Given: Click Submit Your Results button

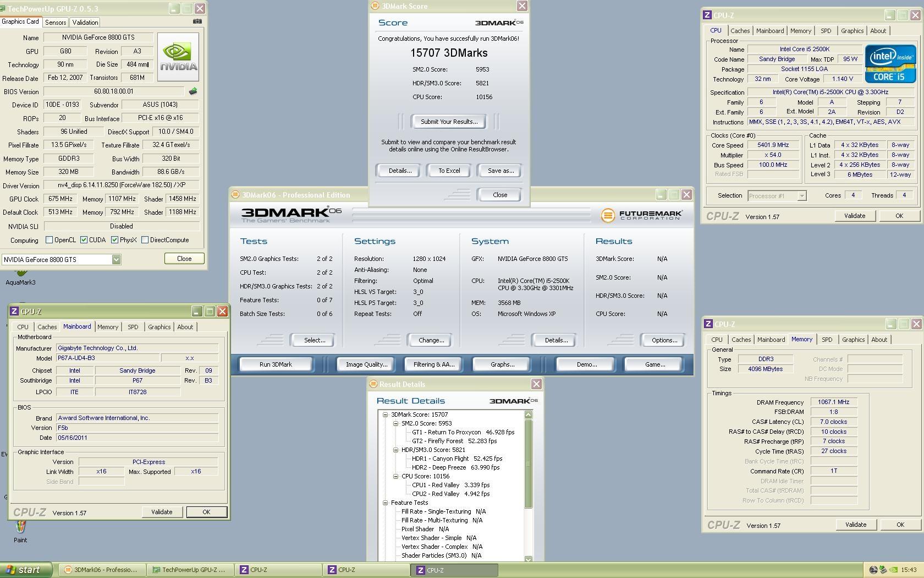Looking at the screenshot, I should (449, 122).
